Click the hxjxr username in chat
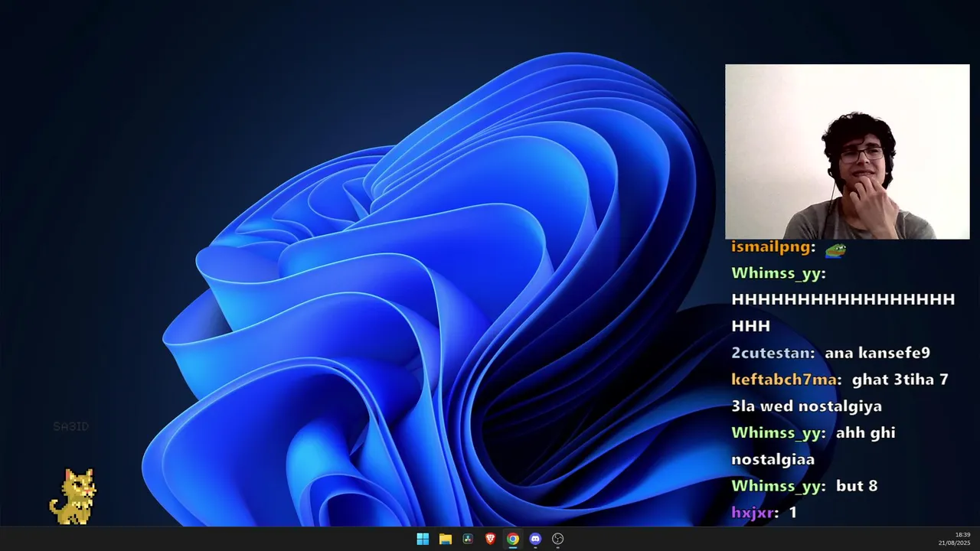980x551 pixels. click(753, 513)
